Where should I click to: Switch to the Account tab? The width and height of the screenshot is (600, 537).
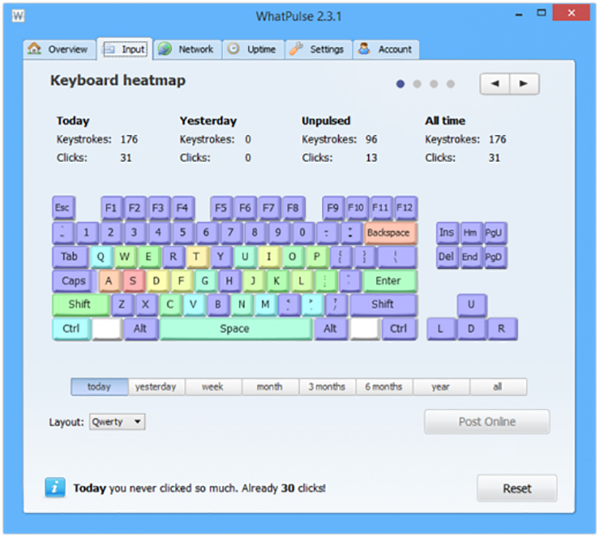[386, 49]
